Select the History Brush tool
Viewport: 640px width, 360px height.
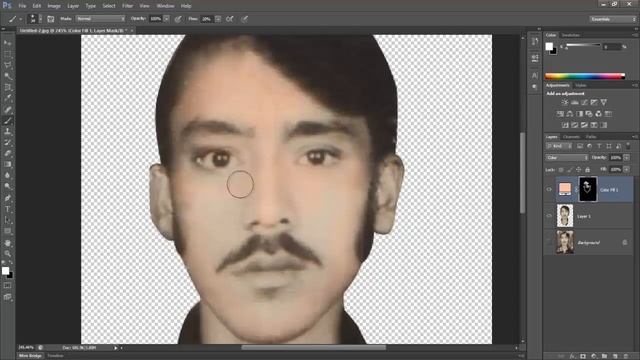[7, 142]
